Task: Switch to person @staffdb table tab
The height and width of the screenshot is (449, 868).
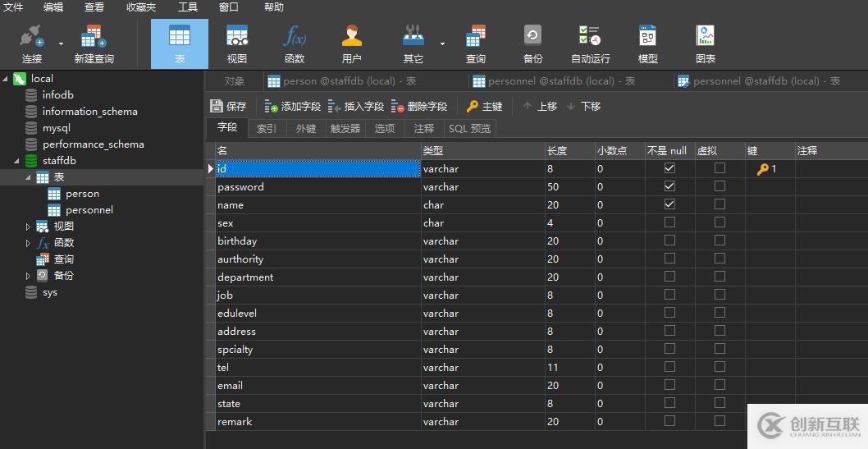Action: point(341,81)
